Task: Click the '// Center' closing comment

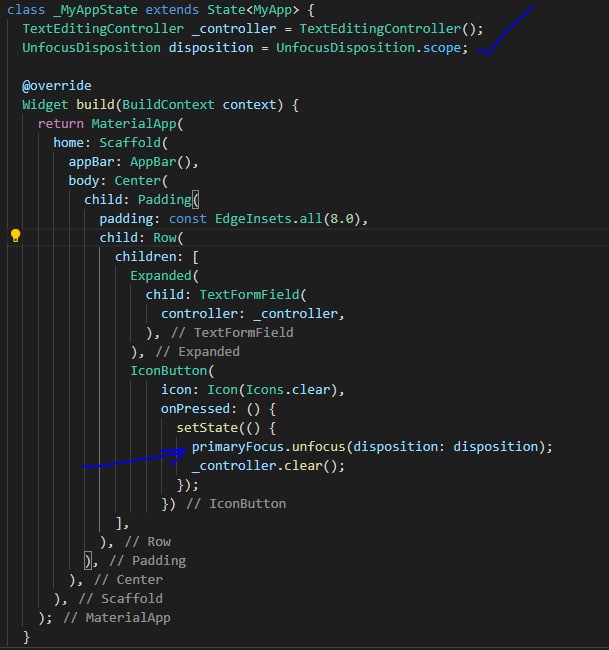Action: click(129, 580)
